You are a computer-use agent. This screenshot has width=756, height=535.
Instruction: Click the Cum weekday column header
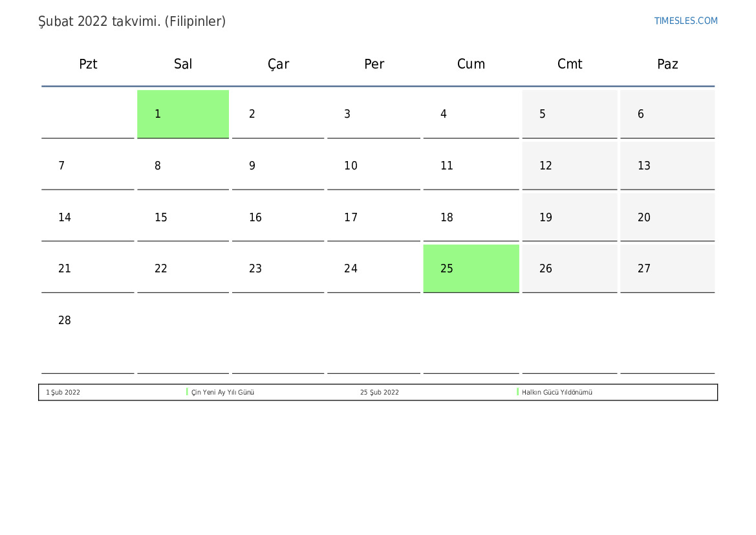click(x=471, y=64)
